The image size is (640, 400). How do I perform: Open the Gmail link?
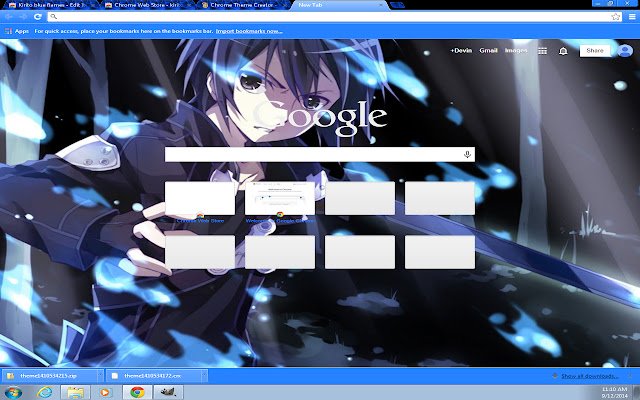488,51
